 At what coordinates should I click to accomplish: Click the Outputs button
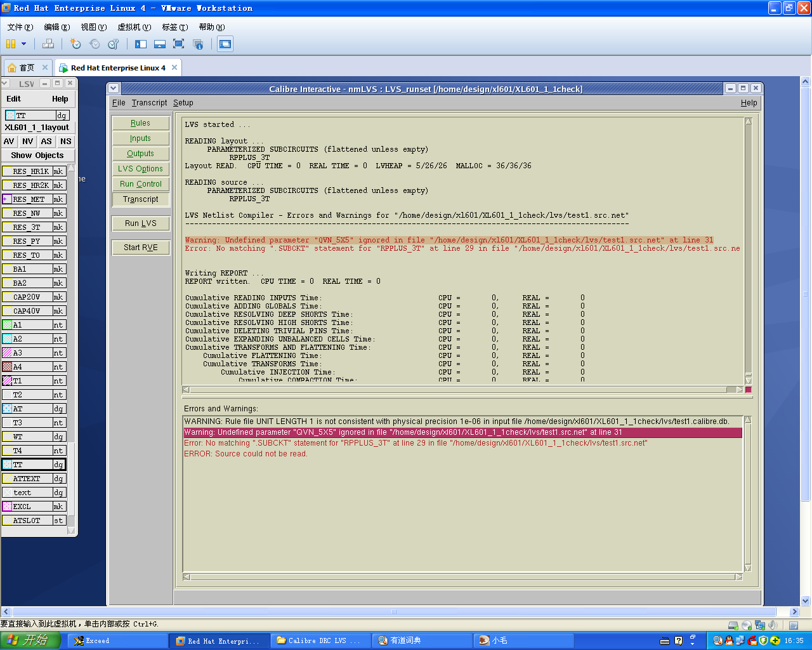point(140,154)
